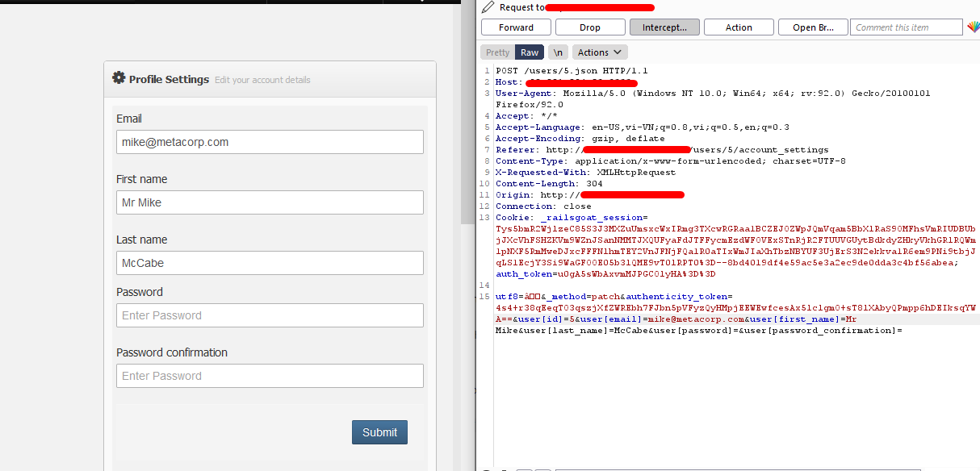The image size is (980, 471).
Task: Click the "Edit your account details" subtitle
Action: click(262, 80)
